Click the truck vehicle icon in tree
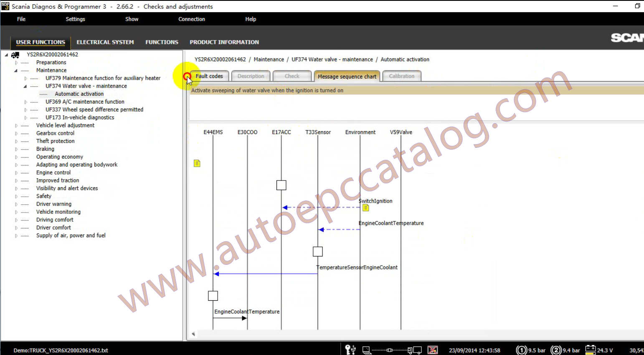644x355 pixels. click(x=15, y=55)
